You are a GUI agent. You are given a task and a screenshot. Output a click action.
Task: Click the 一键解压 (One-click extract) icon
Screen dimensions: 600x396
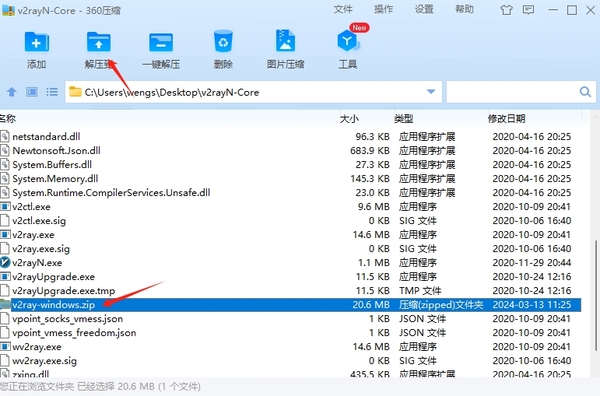coord(161,42)
